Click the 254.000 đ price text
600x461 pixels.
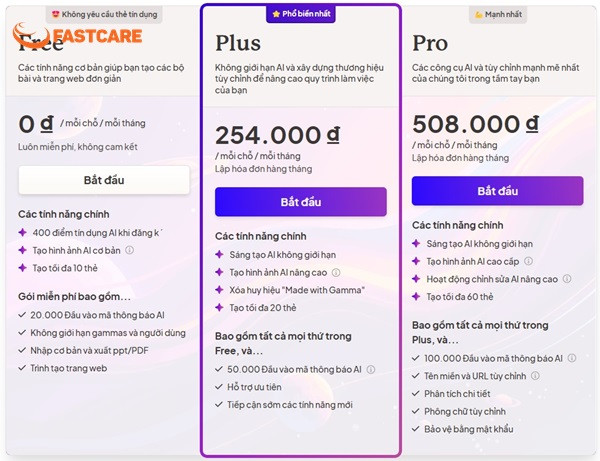click(x=277, y=135)
